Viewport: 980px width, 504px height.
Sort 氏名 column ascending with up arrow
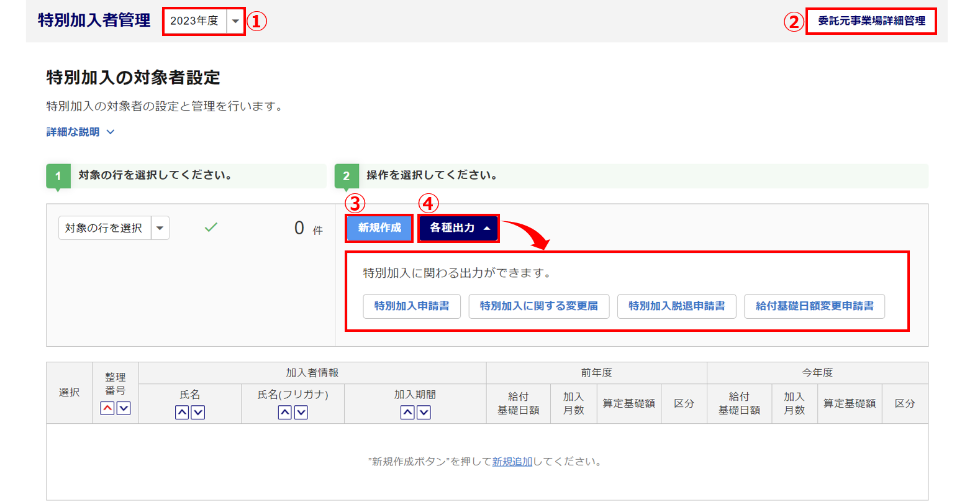click(182, 412)
